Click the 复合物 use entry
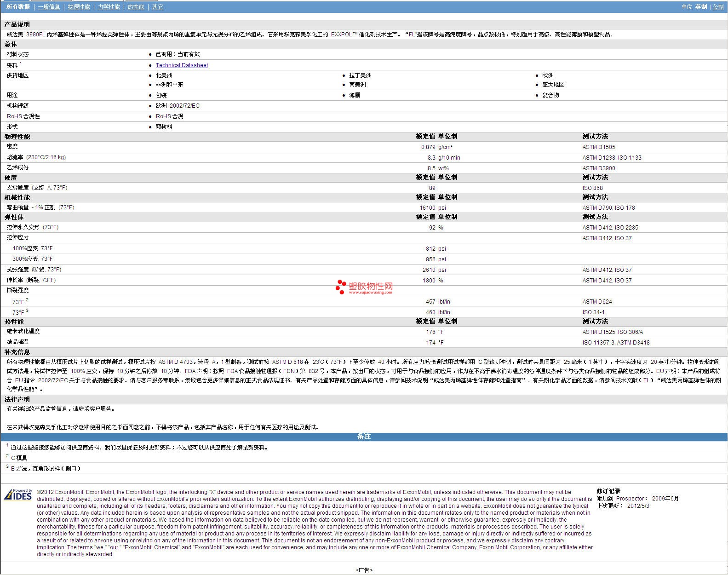Viewport: 728px width, 575px height. tap(550, 95)
